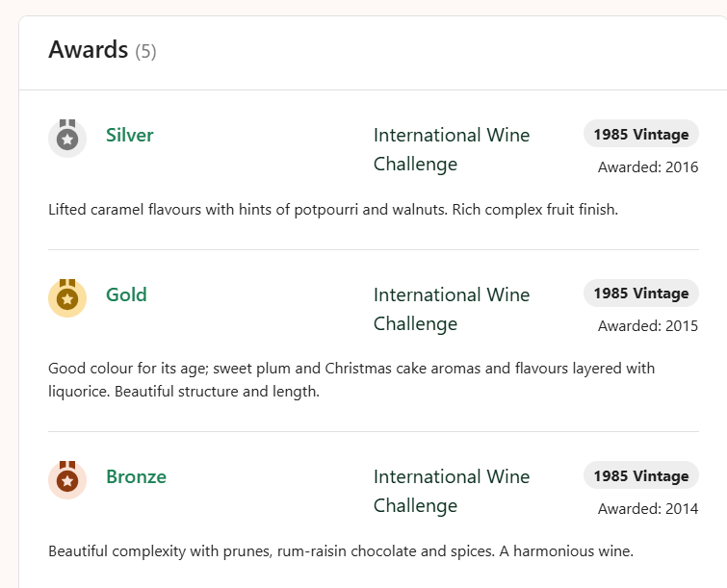Image resolution: width=727 pixels, height=588 pixels.
Task: Click International Wine Challenge beside Gold
Action: click(452, 309)
